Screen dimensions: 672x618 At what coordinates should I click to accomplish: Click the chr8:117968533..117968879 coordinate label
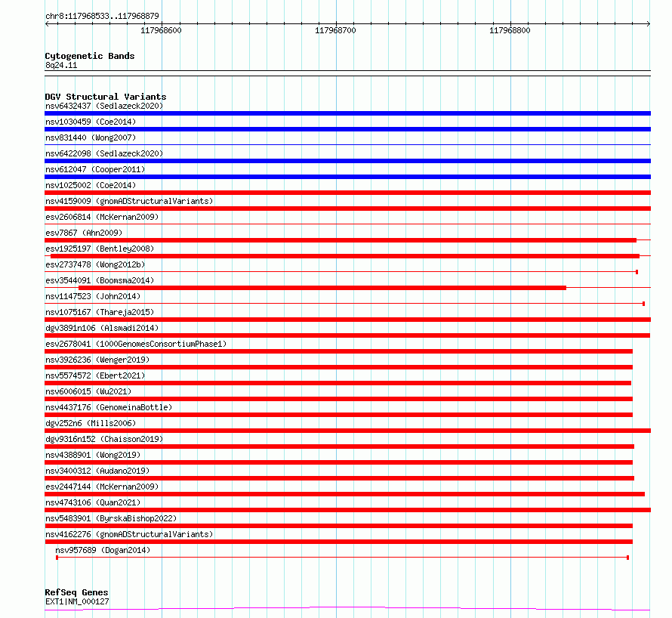coord(102,17)
